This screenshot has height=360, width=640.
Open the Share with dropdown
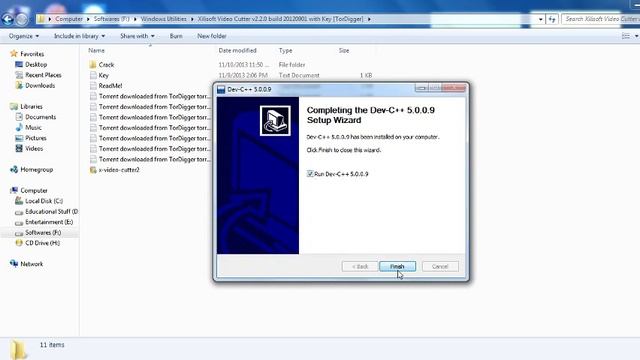(x=137, y=36)
